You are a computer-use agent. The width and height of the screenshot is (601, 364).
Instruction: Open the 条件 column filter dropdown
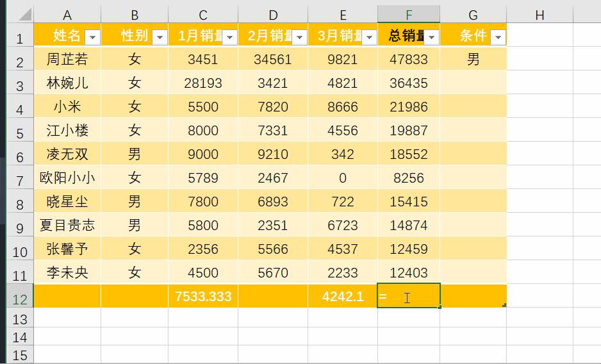(x=498, y=37)
